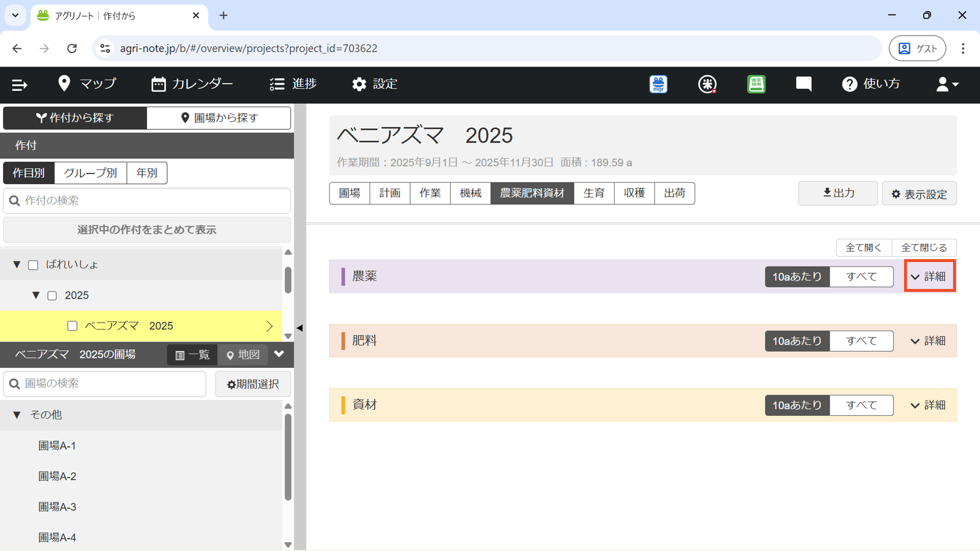Expand 肥料 section details
Viewport: 980px width, 551px height.
click(929, 341)
